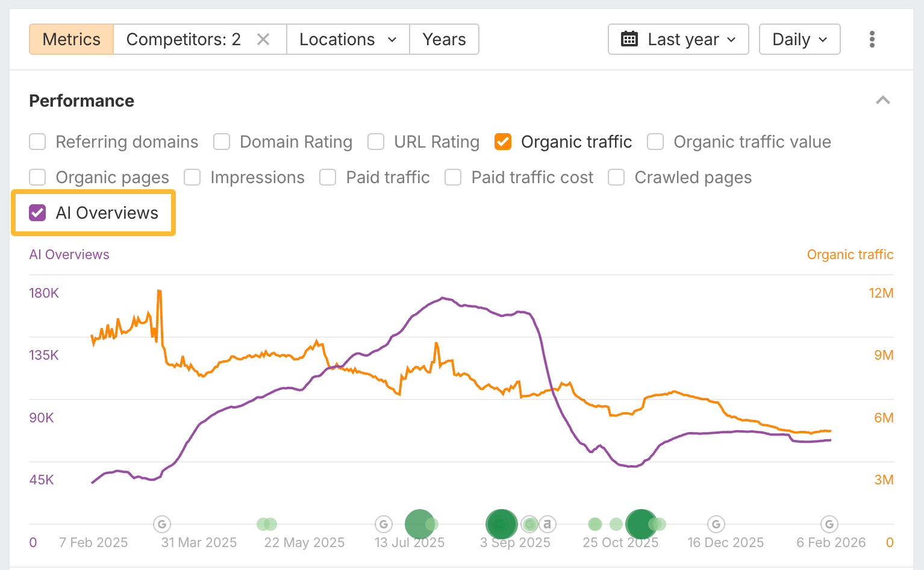Select the Years tab
The height and width of the screenshot is (570, 924).
tap(444, 39)
